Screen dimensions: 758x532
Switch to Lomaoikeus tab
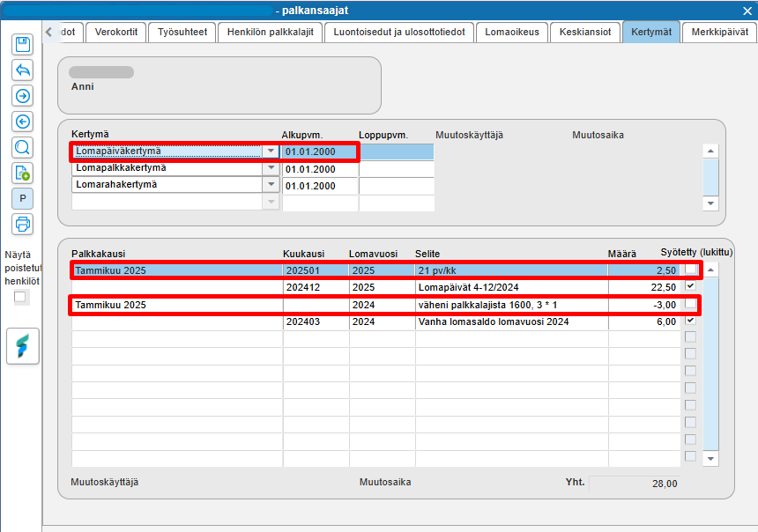(512, 33)
